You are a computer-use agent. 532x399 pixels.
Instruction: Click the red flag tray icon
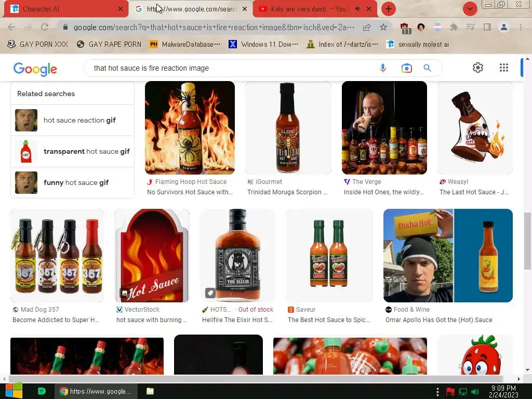pyautogui.click(x=450, y=392)
